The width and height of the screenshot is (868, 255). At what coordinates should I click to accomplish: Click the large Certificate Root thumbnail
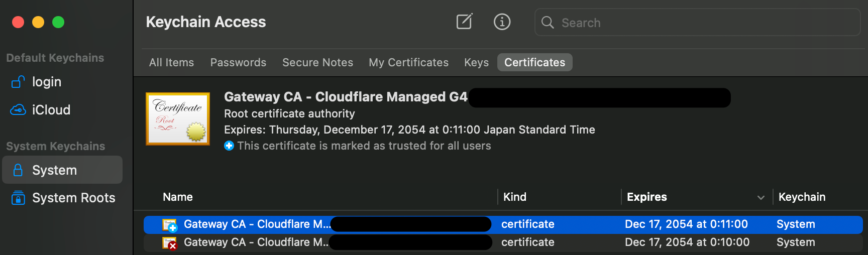click(x=178, y=119)
